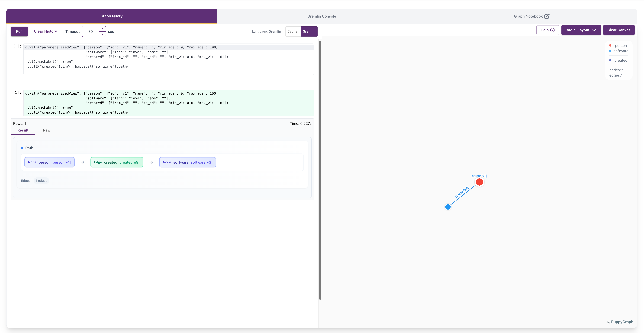Click the Edge created[e9] path chip
The image size is (644, 333).
[x=117, y=162]
